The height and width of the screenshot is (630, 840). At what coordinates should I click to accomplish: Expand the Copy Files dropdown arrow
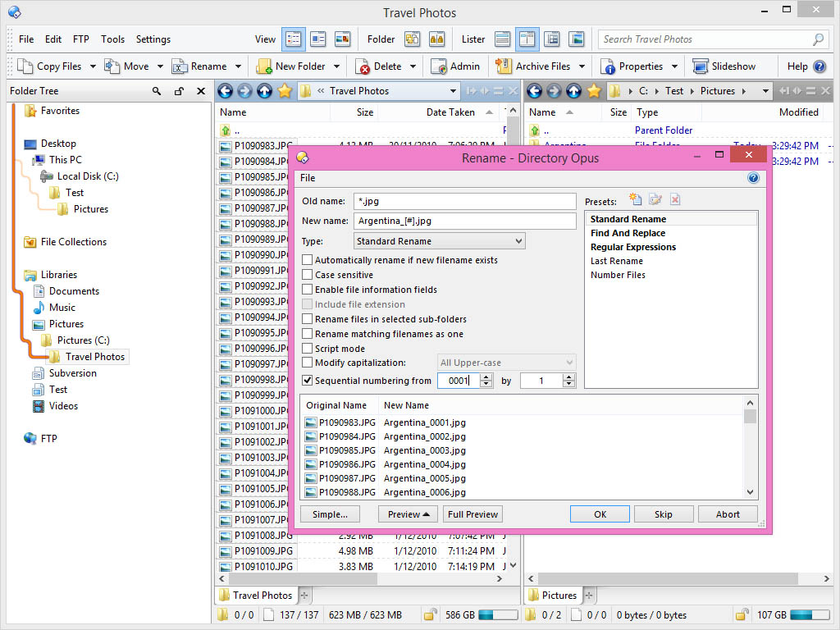pos(93,66)
